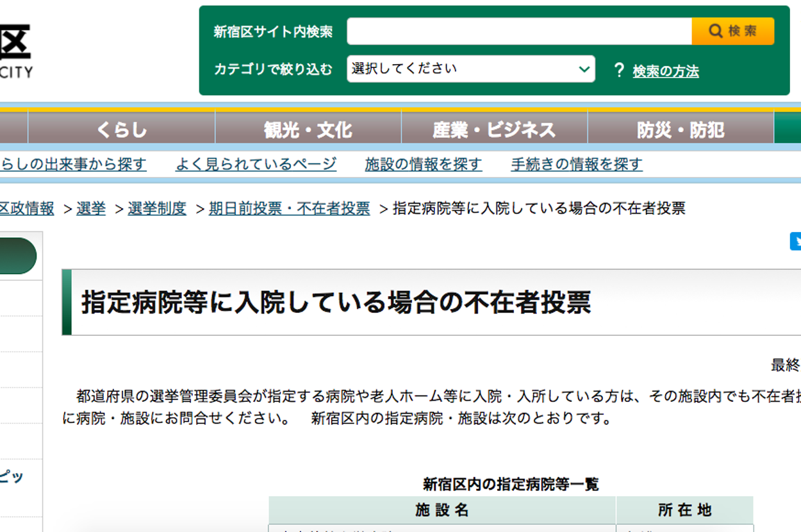Open the カテゴリで絞り込む dropdown
The width and height of the screenshot is (801, 532).
click(x=470, y=69)
